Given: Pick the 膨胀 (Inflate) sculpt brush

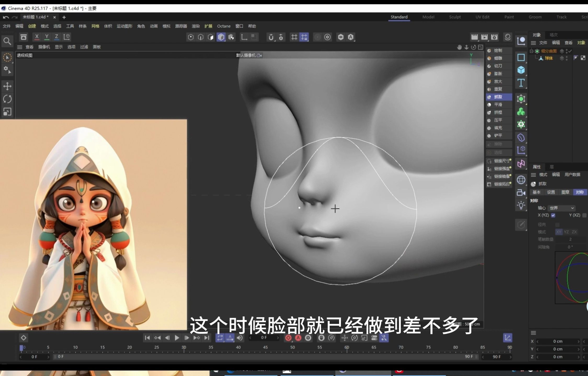Looking at the screenshot, I should click(499, 74).
